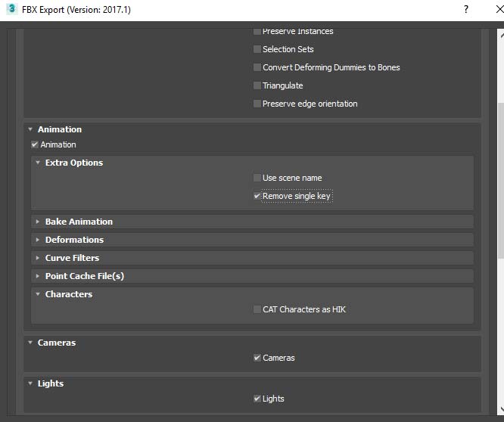Screen dimensions: 504x422
Task: Expand the Deformations rollout
Action: point(38,240)
